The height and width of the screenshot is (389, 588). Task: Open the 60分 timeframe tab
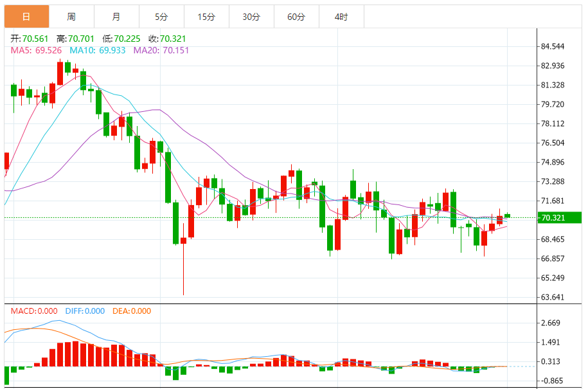pos(296,17)
